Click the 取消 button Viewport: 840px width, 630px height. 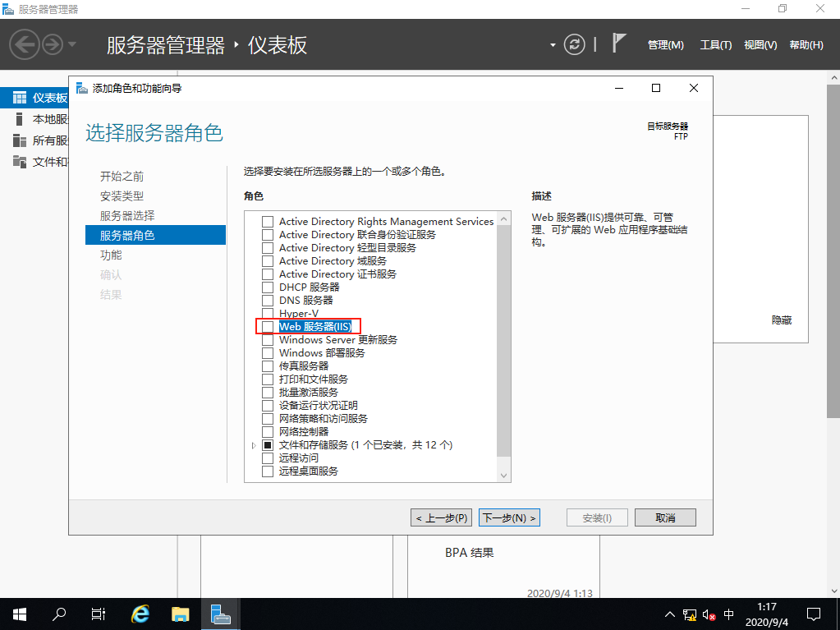coord(665,518)
